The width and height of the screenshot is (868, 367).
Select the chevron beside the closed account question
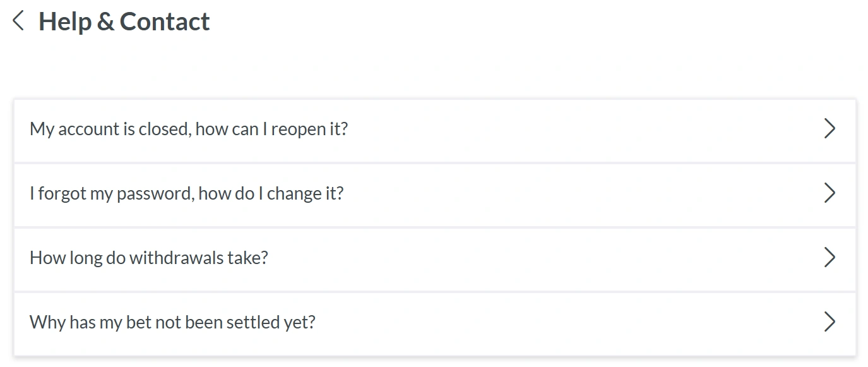click(829, 128)
